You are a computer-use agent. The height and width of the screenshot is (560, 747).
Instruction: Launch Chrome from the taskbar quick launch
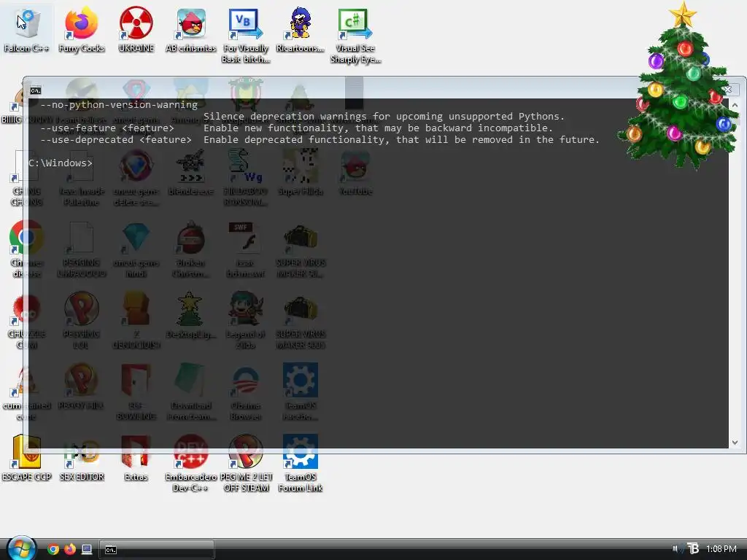click(53, 550)
